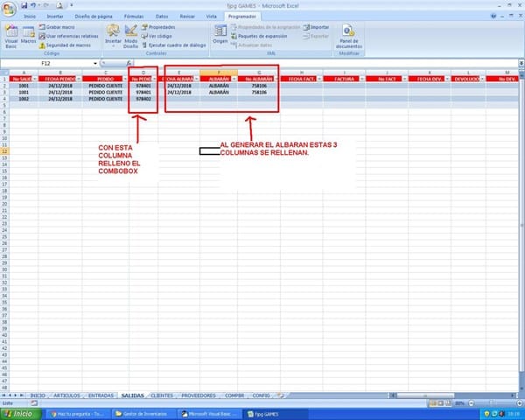Viewport: 525px width, 420px height.
Task: Switch to CLIENTES sheet tab
Action: click(162, 395)
